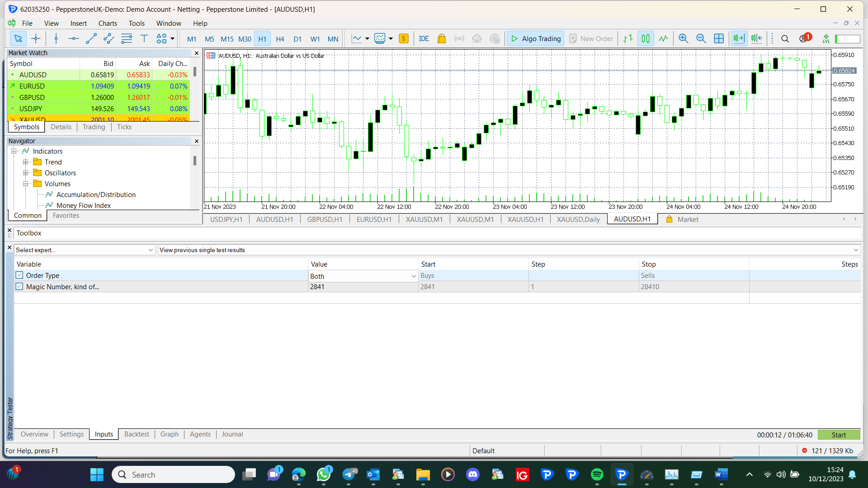Open the Tools menu
The image size is (868, 488).
(137, 23)
